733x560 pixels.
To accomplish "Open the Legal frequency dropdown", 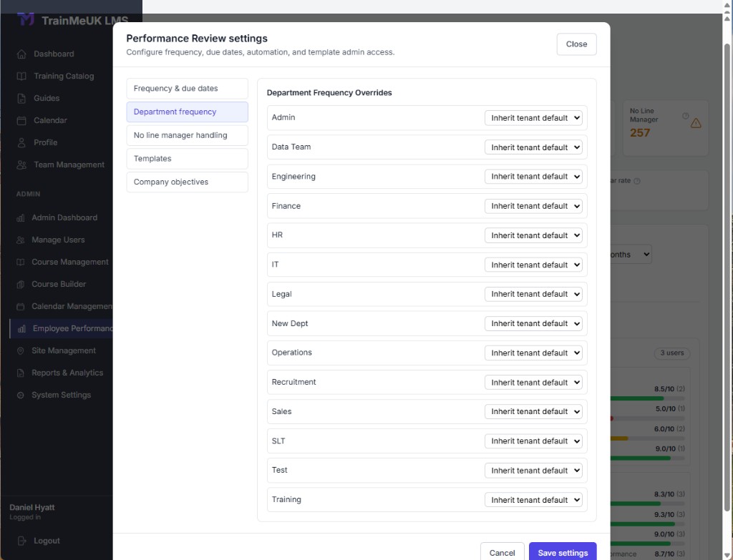I will tap(533, 294).
